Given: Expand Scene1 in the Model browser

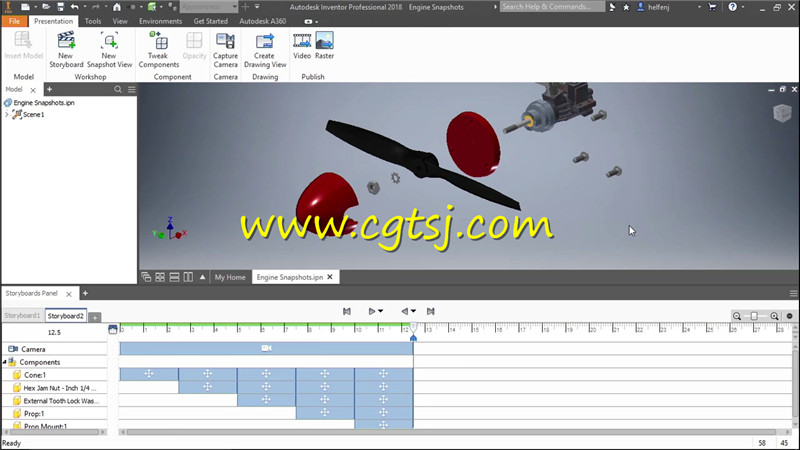Looking at the screenshot, I should 7,115.
